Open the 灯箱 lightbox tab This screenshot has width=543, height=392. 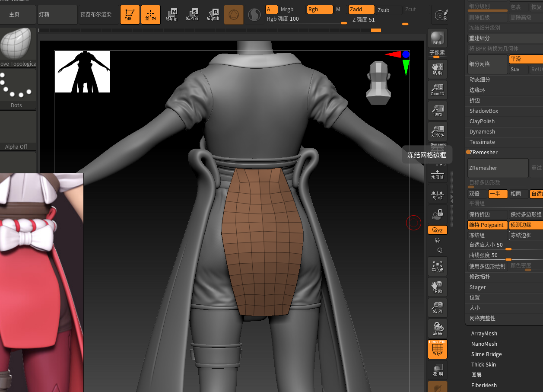coord(57,15)
